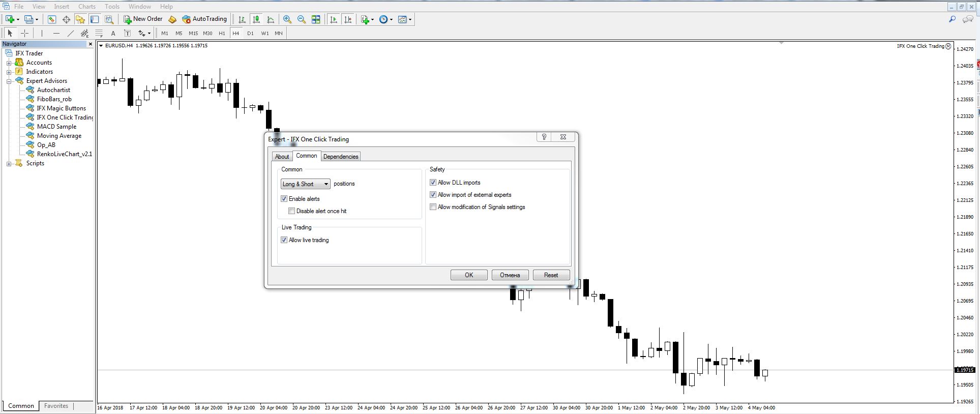The width and height of the screenshot is (980, 414).
Task: Select the Crosshair tool
Action: (24, 33)
